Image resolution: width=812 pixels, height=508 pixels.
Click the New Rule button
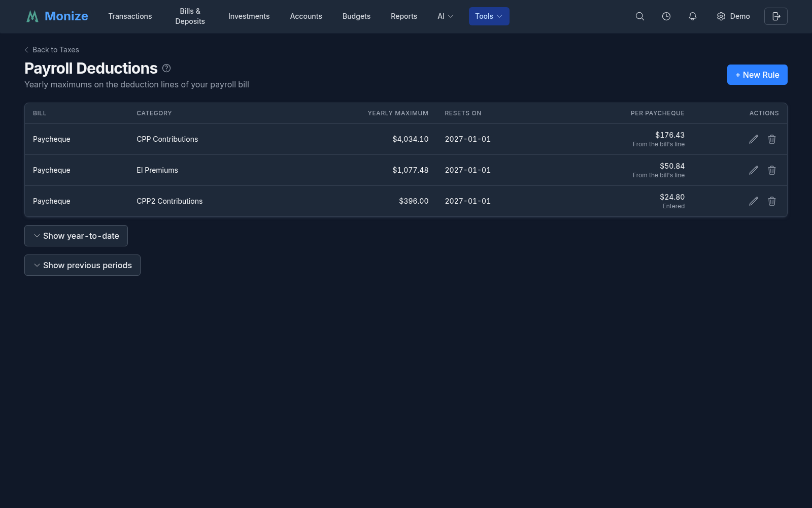point(757,75)
